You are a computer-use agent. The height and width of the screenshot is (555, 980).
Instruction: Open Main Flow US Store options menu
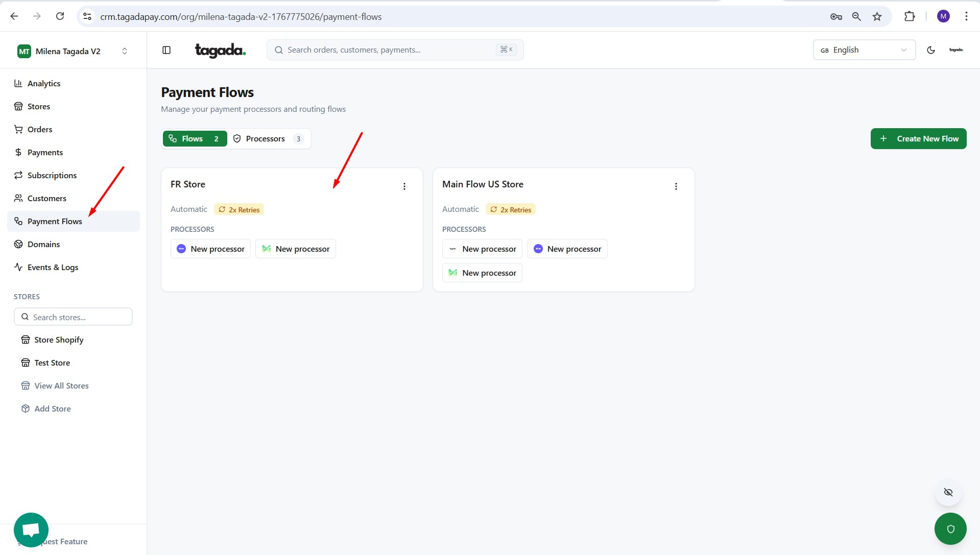676,186
